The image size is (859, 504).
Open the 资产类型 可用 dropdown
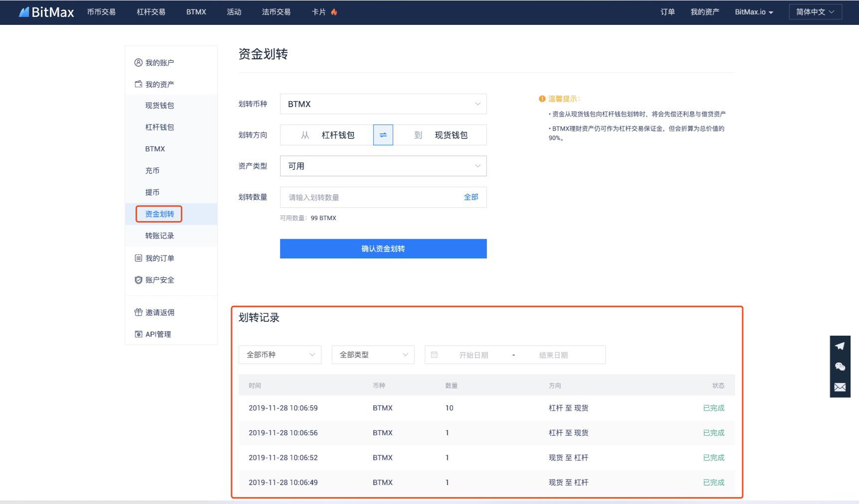click(383, 166)
